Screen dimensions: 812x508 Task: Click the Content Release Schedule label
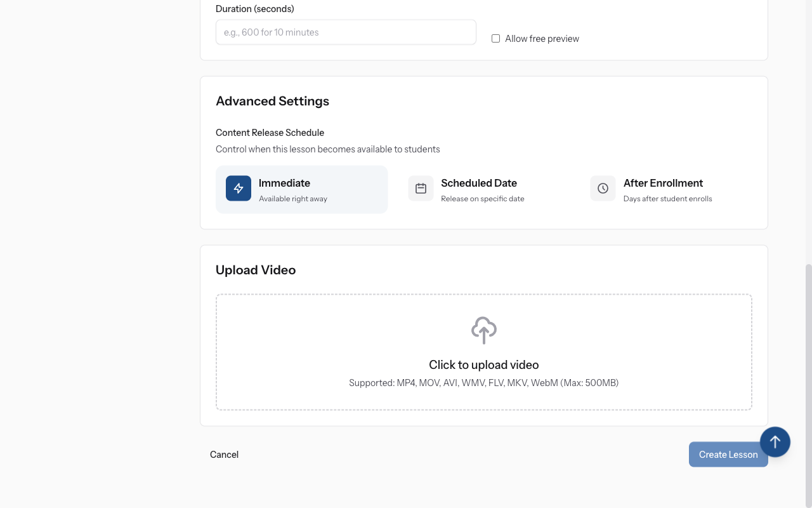point(270,132)
